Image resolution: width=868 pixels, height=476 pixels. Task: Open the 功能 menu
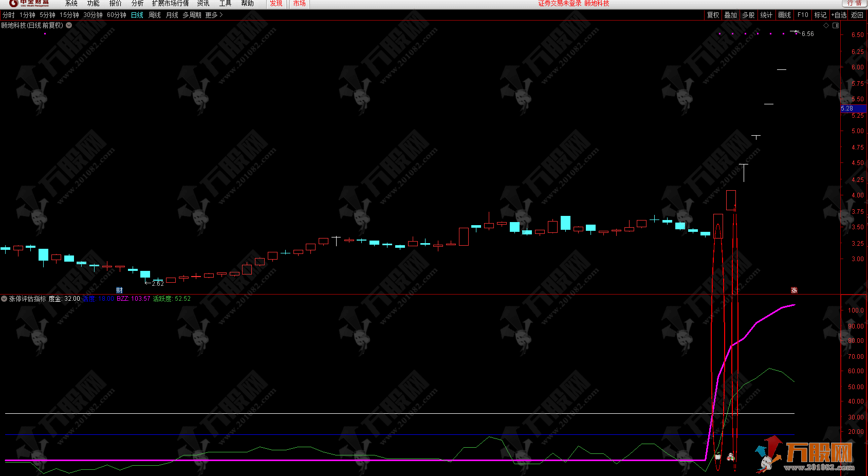coord(93,4)
